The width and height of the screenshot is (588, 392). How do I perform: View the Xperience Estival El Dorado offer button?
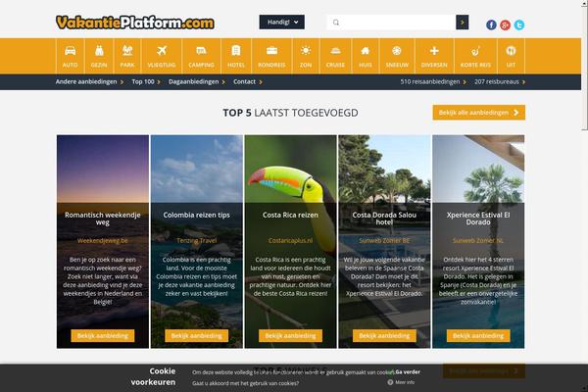pyautogui.click(x=478, y=336)
